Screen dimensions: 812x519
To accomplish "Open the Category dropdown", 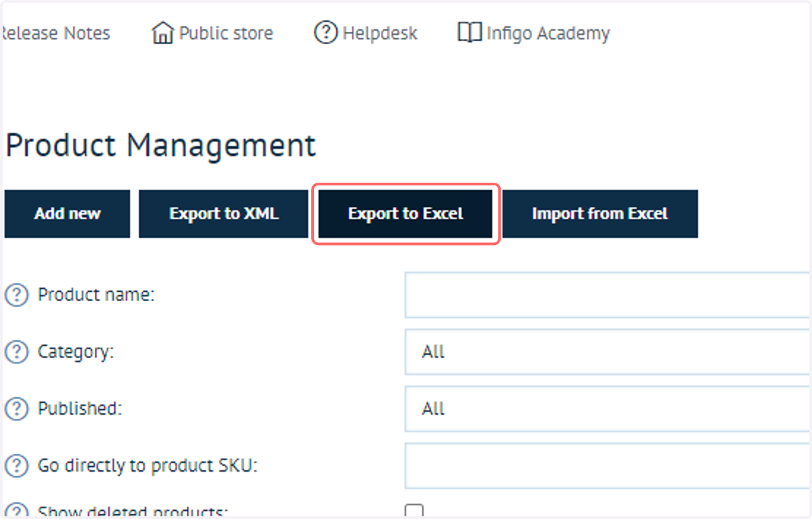I will click(x=607, y=352).
